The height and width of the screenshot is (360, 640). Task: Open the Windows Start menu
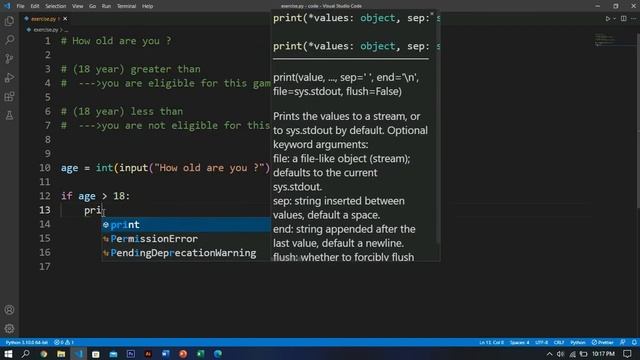[x=8, y=354]
